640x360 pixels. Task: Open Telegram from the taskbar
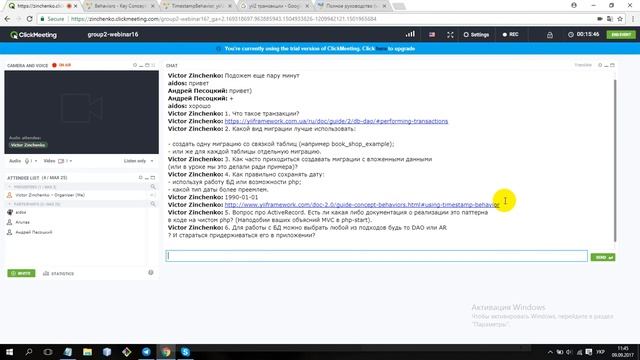point(146,352)
